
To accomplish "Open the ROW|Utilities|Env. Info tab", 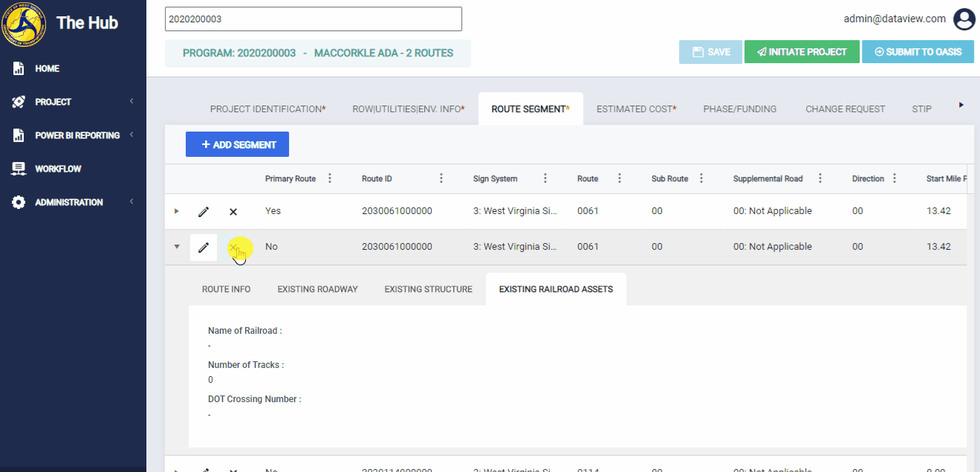I will 409,109.
